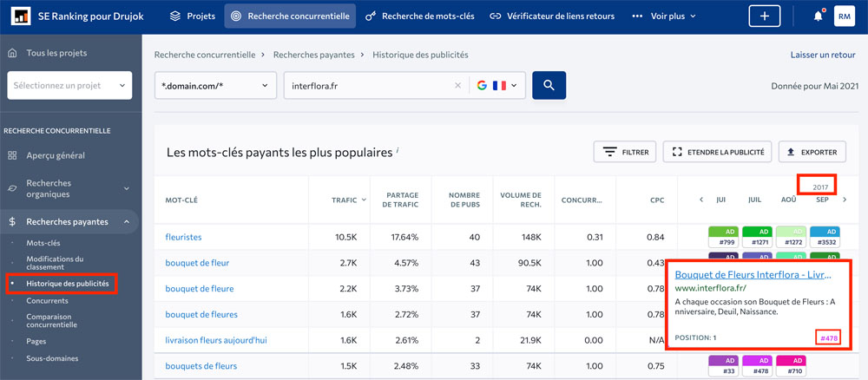The width and height of the screenshot is (868, 380).
Task: Click AD #1271 badge for fleuristes
Action: coord(757,237)
